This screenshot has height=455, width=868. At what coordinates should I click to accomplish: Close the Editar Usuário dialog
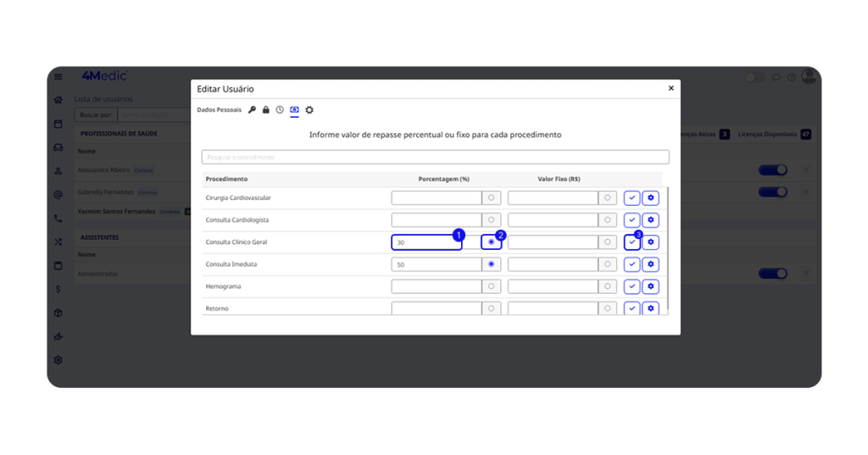pos(670,88)
